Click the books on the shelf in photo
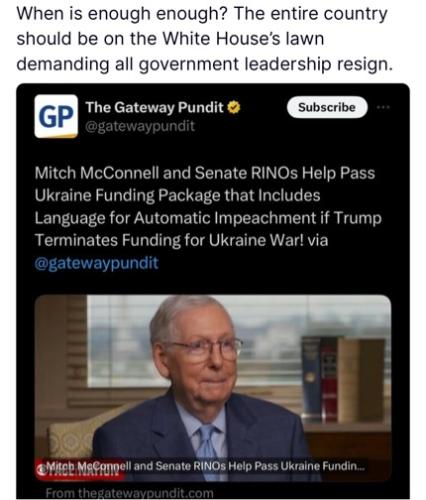 [x=343, y=380]
